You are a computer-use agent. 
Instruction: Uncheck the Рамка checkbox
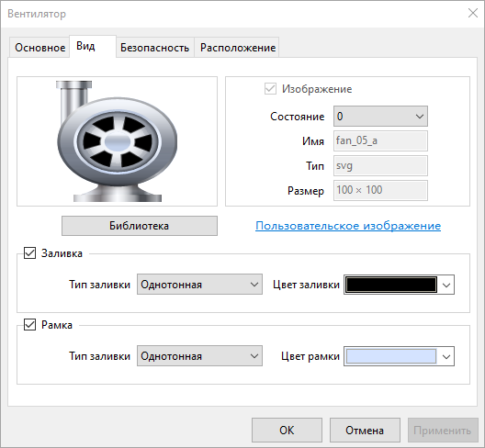tap(29, 325)
